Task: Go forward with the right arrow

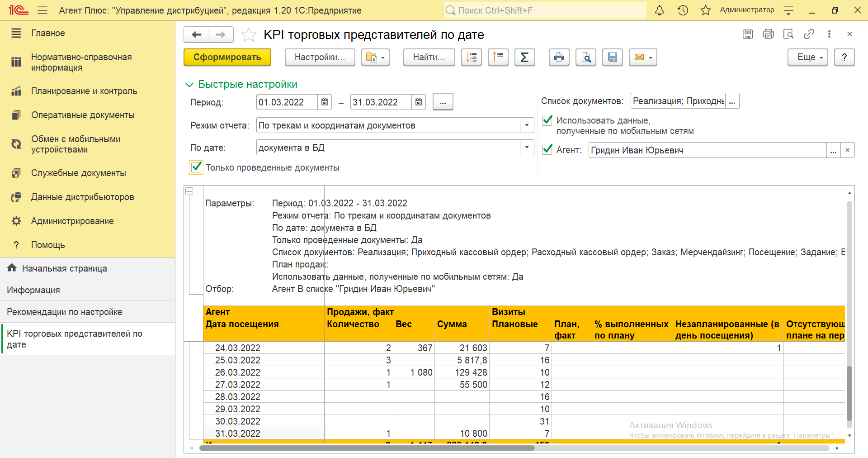Action: pyautogui.click(x=221, y=34)
